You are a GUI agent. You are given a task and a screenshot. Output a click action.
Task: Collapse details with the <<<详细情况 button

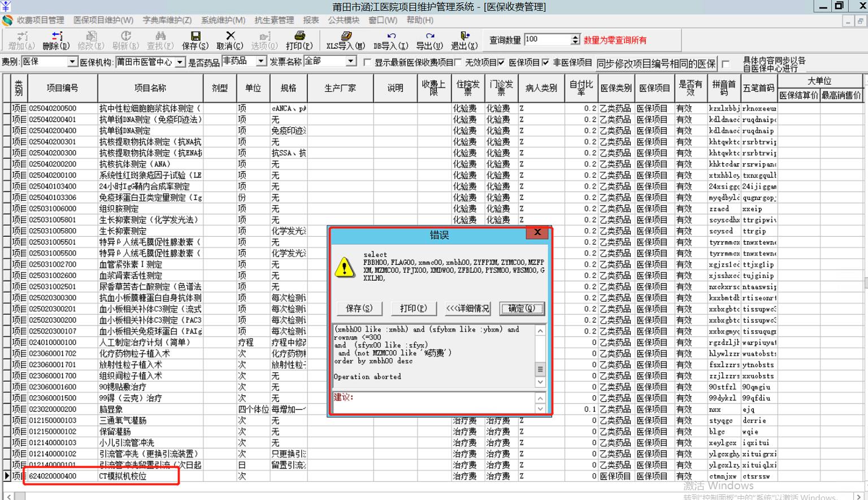(468, 308)
